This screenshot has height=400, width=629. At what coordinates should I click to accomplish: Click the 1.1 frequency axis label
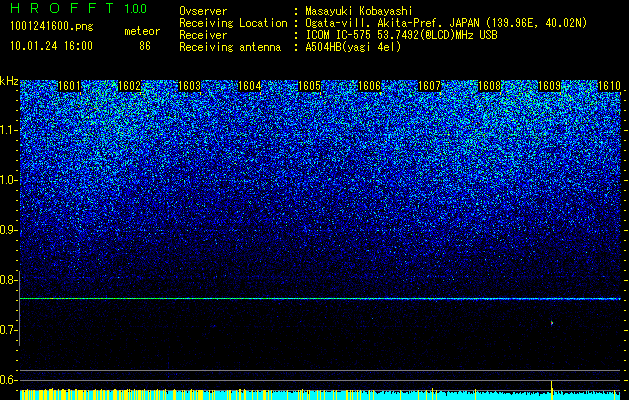point(9,130)
